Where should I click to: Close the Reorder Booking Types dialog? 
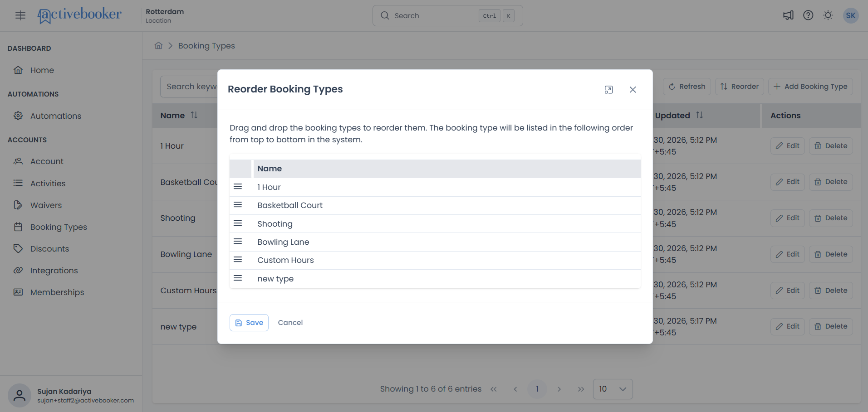[x=633, y=90]
